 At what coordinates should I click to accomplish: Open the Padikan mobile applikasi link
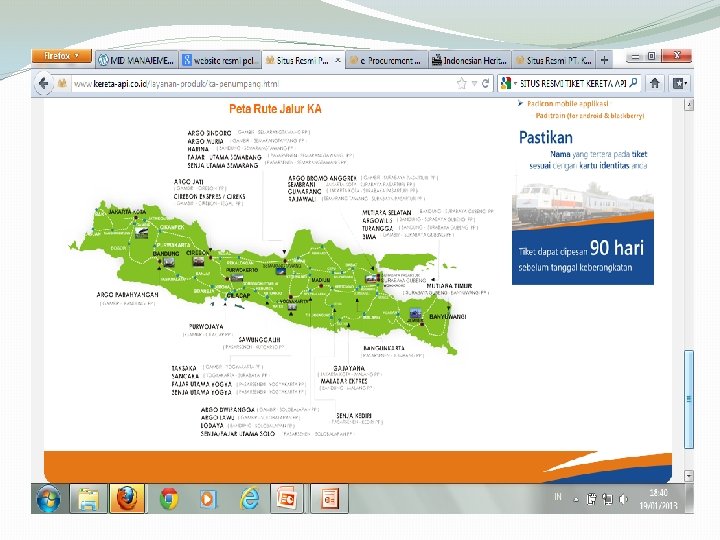[x=568, y=104]
